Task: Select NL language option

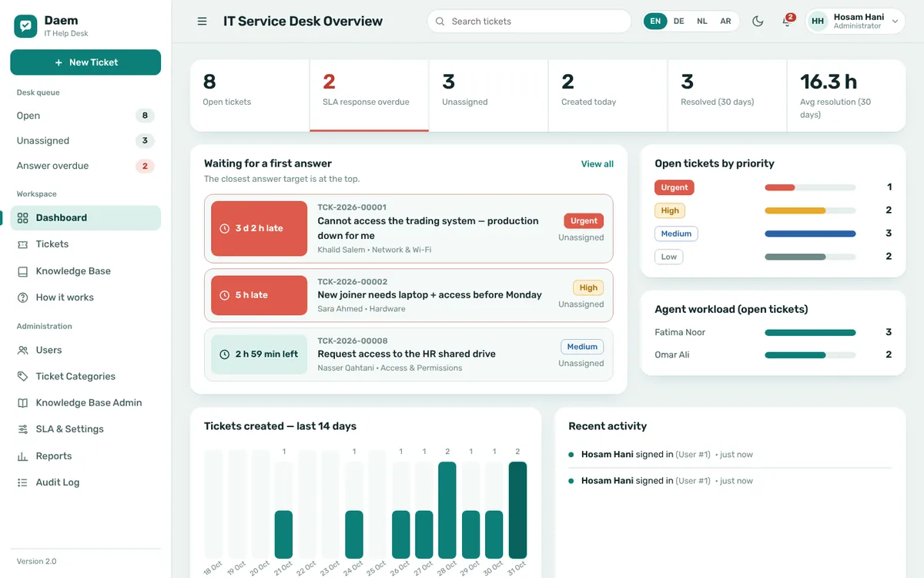Action: coord(702,22)
